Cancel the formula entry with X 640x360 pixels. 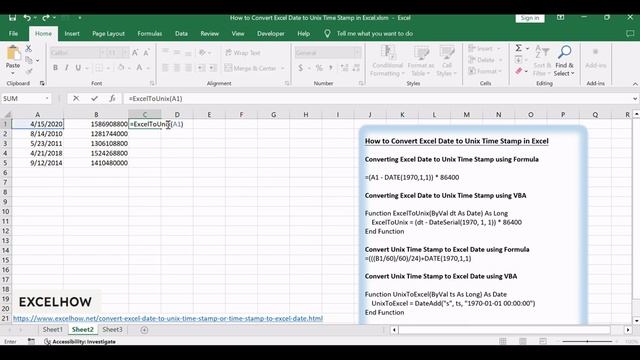click(76, 98)
